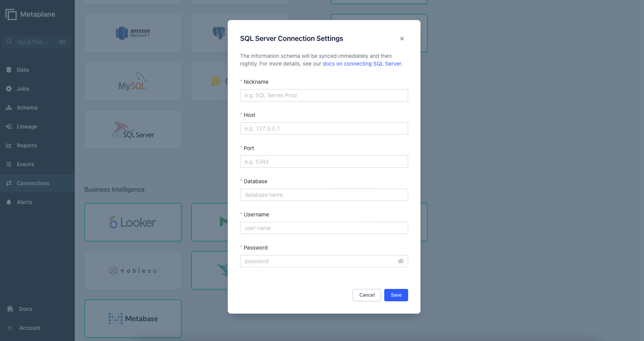Click the Business Intelligence section heading
Screen dimensions: 644x341
point(114,189)
